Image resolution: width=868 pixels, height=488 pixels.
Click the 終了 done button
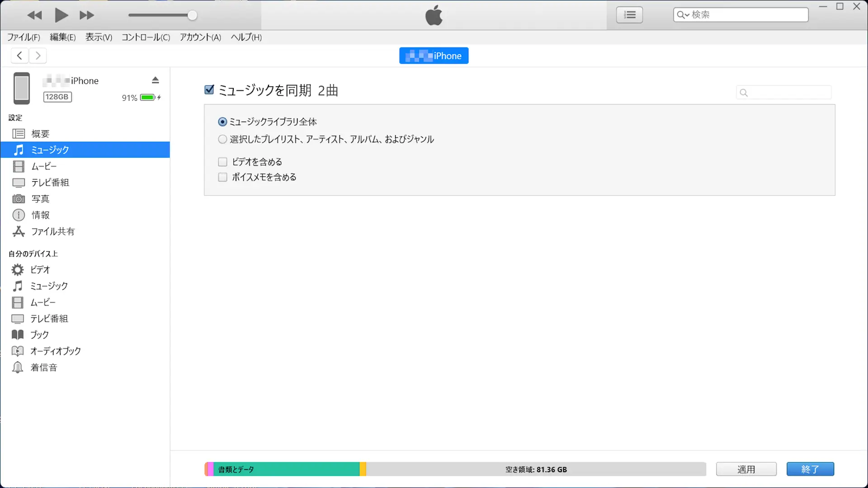tap(810, 469)
